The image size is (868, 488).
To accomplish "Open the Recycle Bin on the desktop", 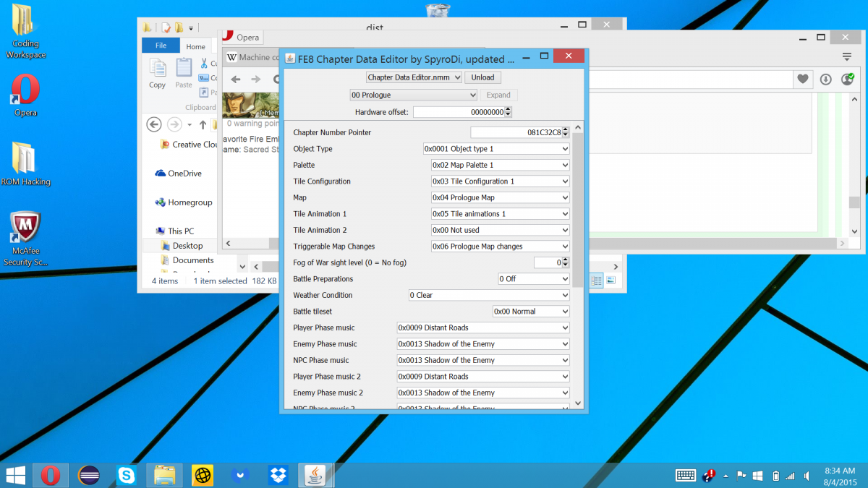I will 438,10.
